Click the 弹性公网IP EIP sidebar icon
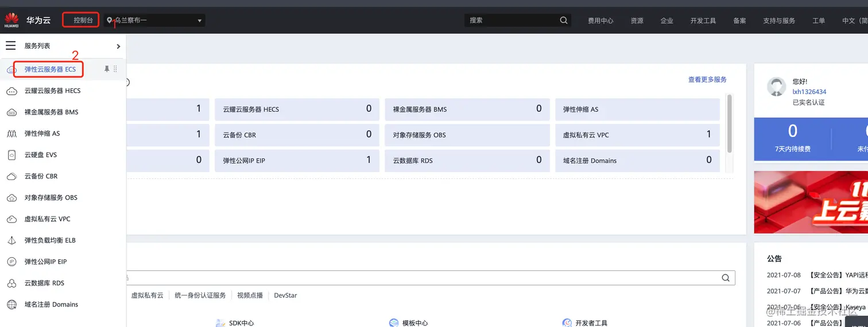Viewport: 868px width, 327px height. tap(11, 262)
